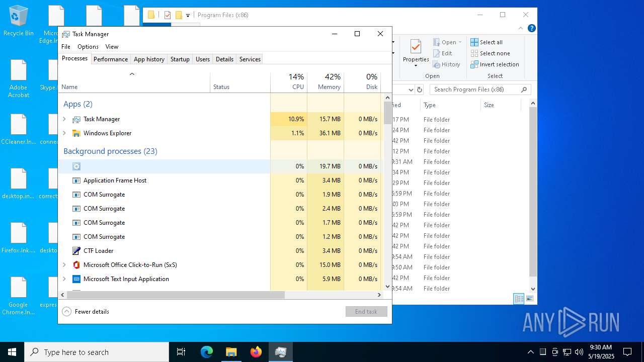Collapse view with Fewer details chevron
This screenshot has height=362, width=644.
pos(66,311)
